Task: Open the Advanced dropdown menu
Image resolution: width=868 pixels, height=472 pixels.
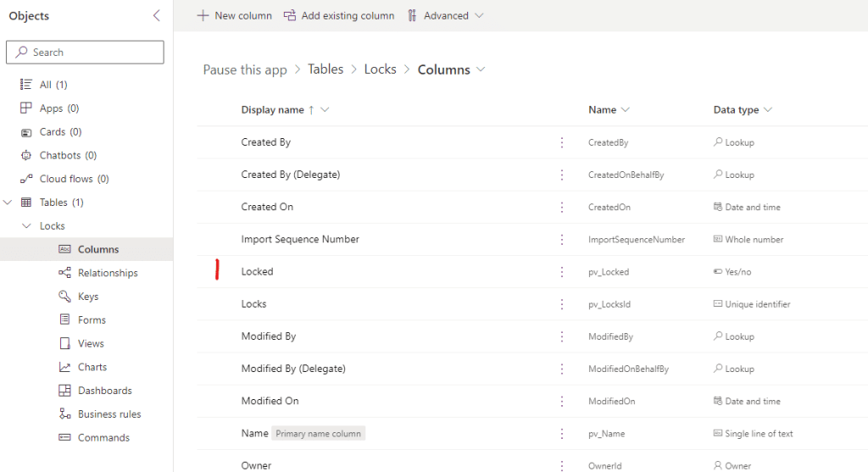Action: (446, 15)
